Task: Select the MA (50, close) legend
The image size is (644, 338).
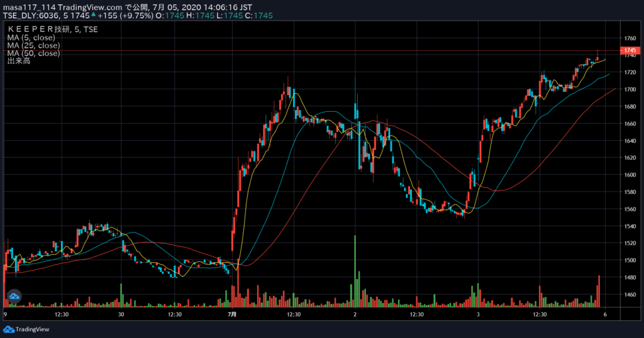Action: 34,53
